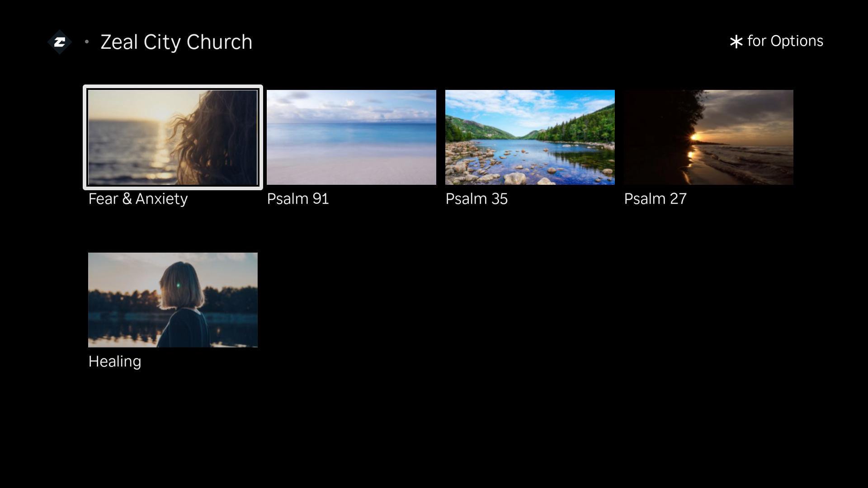Screen dimensions: 868x488
Task: Open the Psalm 27 sunset thumbnail
Action: pos(708,137)
